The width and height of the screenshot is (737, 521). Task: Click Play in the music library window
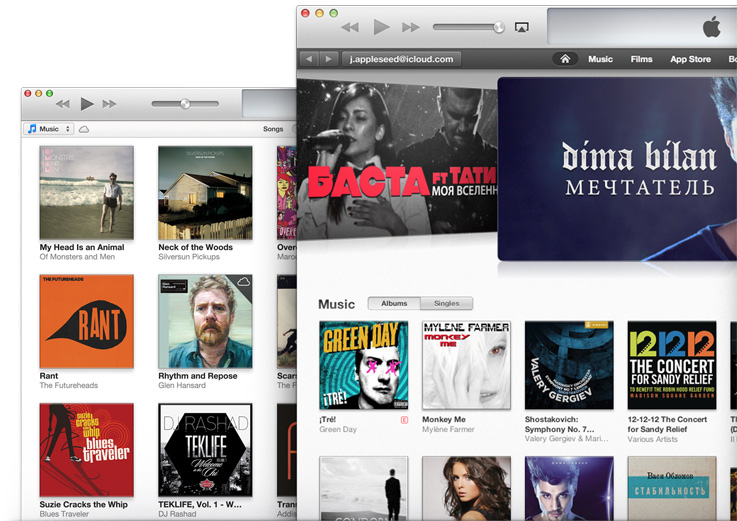(x=86, y=104)
